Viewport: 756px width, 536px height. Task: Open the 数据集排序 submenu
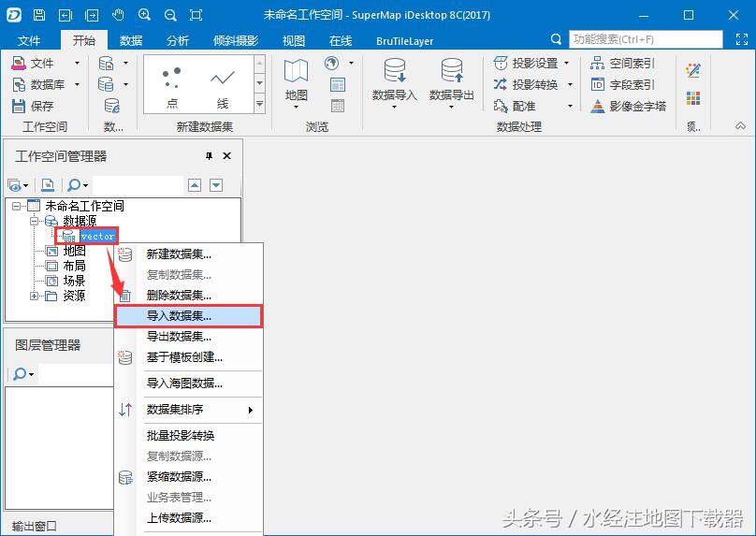(189, 410)
